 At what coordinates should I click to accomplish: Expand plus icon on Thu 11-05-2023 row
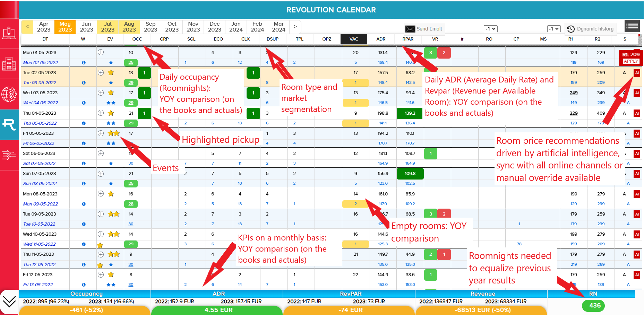[x=101, y=254]
